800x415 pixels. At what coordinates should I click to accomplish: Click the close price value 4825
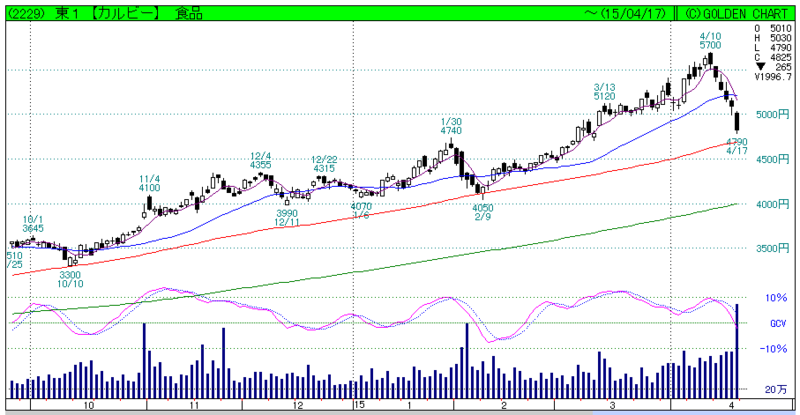coord(781,58)
